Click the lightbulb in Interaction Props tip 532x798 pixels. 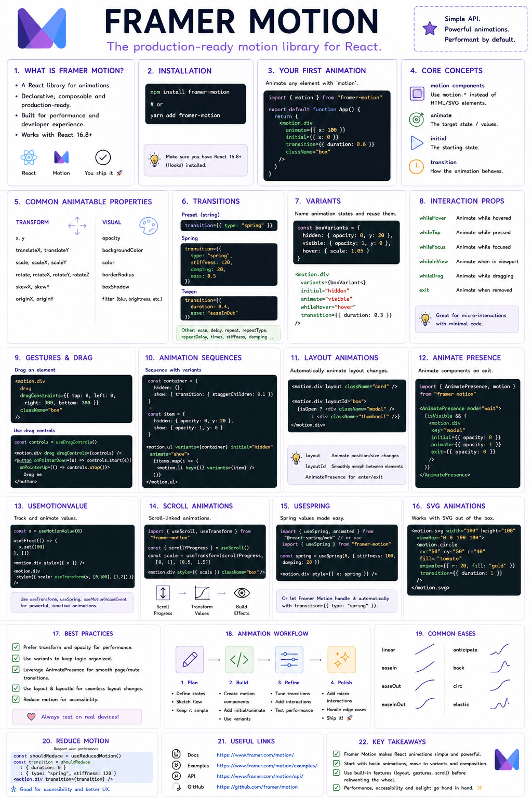point(425,319)
